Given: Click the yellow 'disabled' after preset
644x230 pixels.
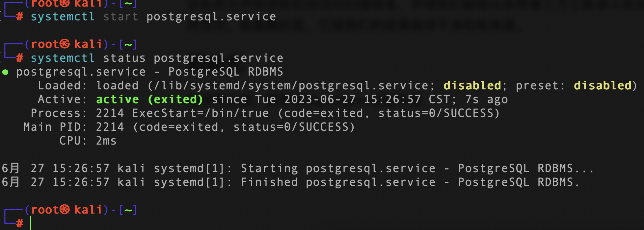Looking at the screenshot, I should click(x=603, y=85).
